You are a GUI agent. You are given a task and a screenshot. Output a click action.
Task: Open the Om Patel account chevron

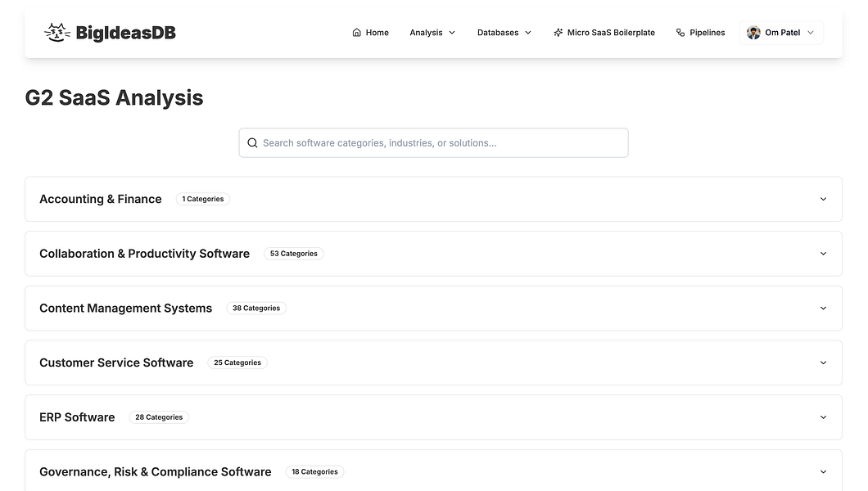click(x=811, y=33)
